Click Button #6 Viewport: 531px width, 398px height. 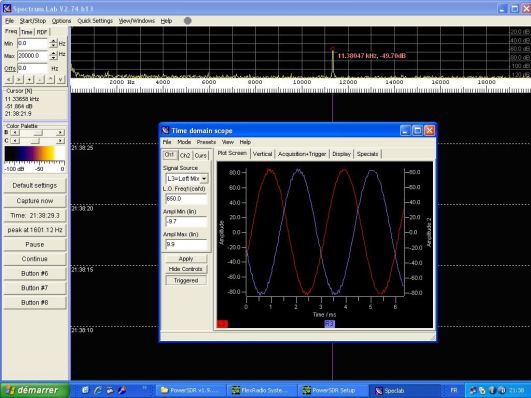[x=35, y=273]
